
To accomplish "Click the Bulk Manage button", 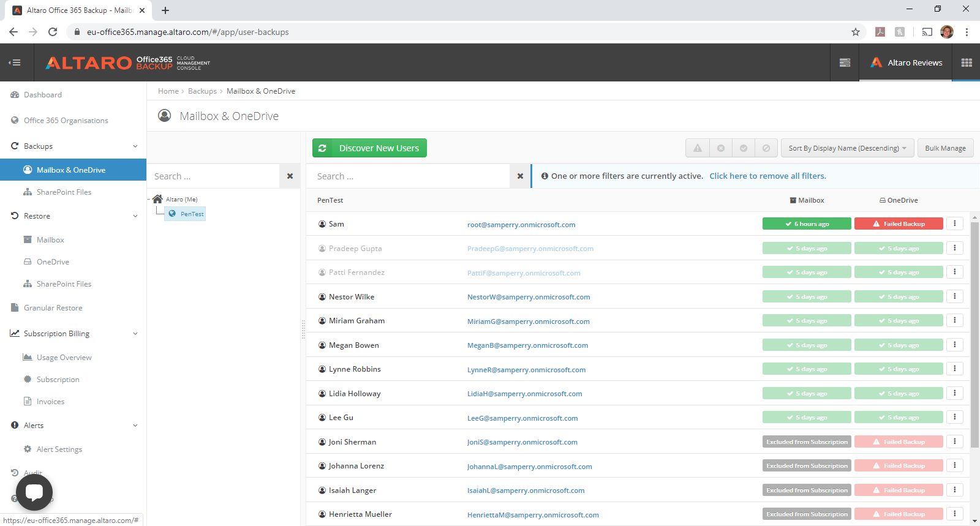I will click(945, 148).
